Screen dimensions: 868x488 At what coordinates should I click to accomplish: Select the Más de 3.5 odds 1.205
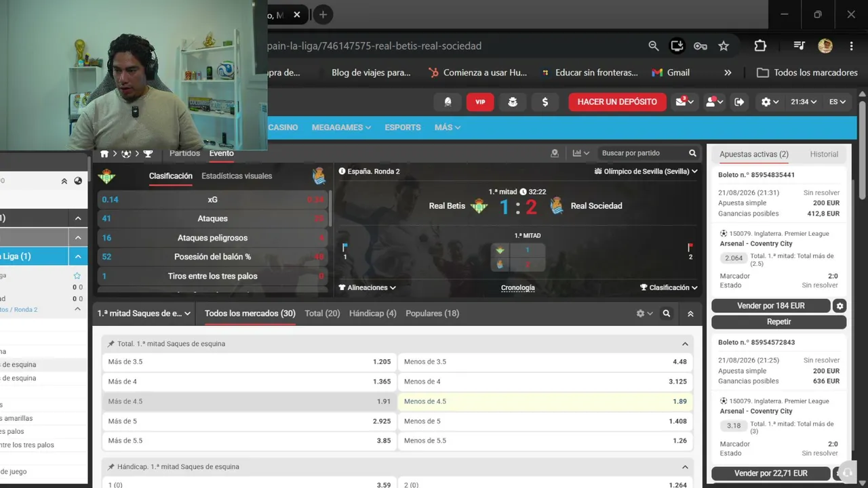[250, 362]
